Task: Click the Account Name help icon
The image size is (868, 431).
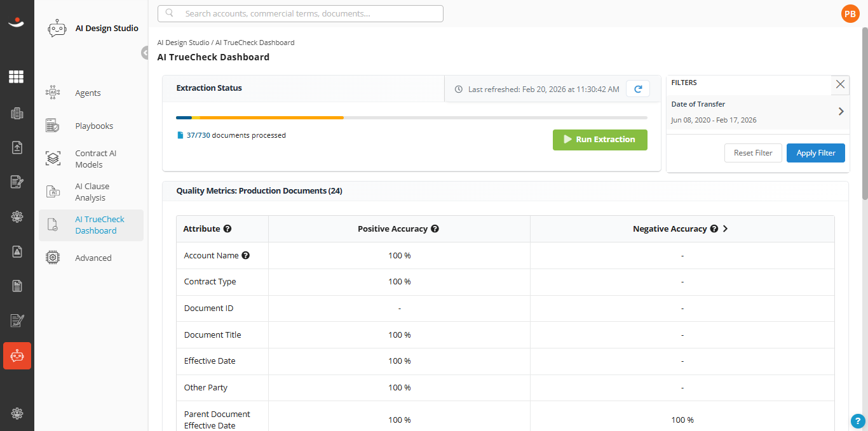Action: pyautogui.click(x=246, y=255)
